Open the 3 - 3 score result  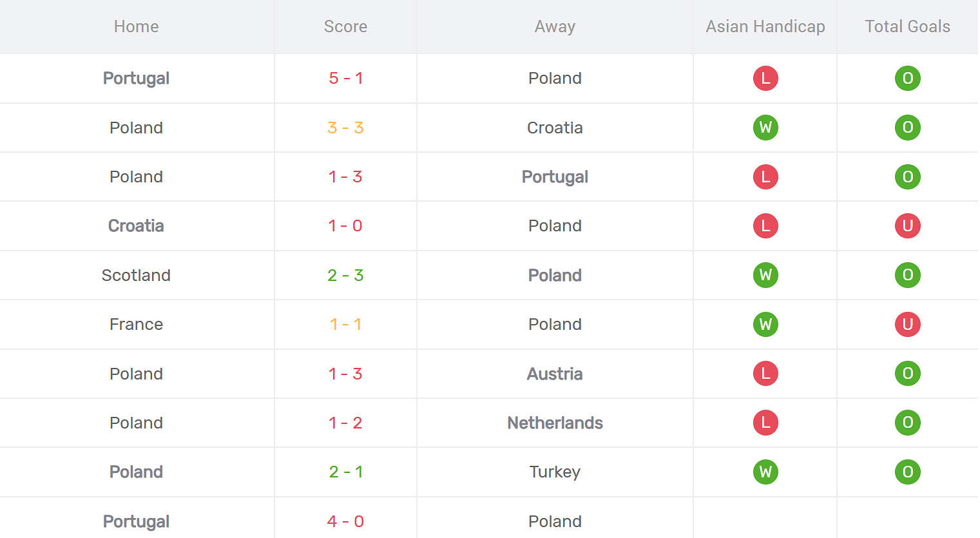pos(345,128)
